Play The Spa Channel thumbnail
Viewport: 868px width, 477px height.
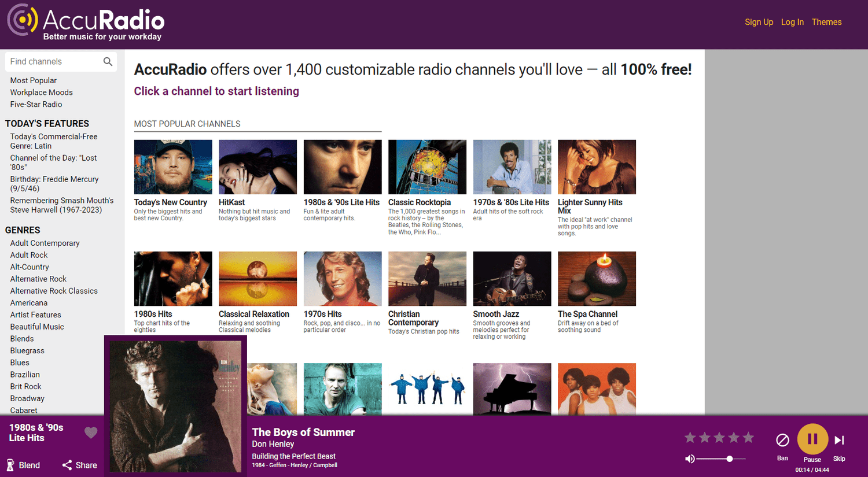coord(597,279)
